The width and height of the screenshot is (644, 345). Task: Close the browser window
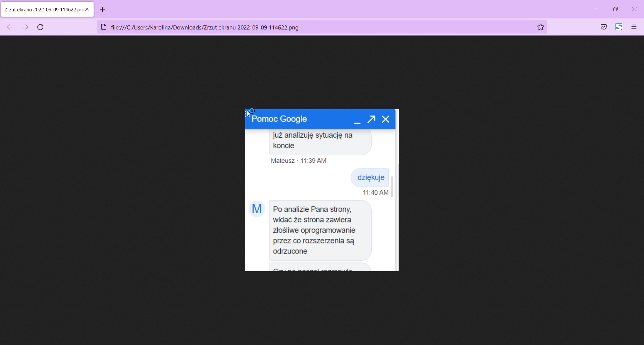tap(634, 9)
